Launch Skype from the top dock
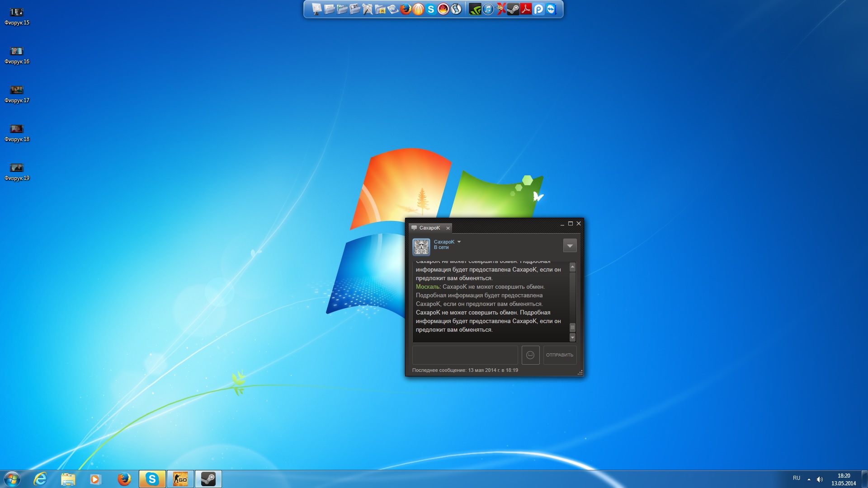The height and width of the screenshot is (488, 868). (x=431, y=9)
